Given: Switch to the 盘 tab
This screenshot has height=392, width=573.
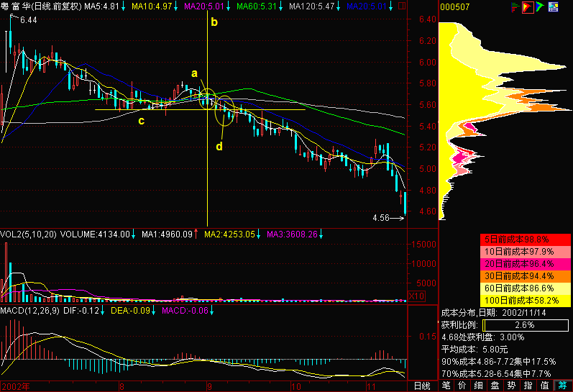Looking at the screenshot, I should (x=495, y=386).
